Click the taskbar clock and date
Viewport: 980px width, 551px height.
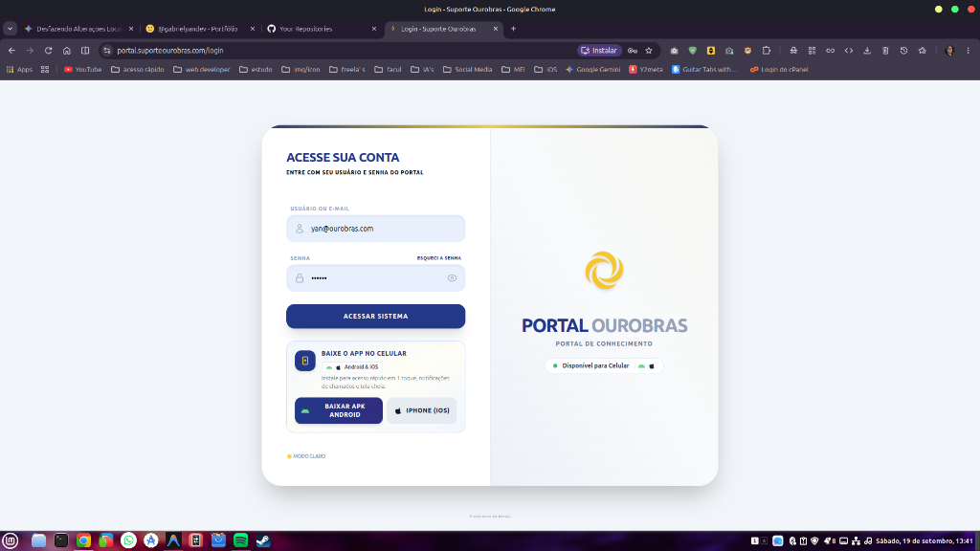[924, 541]
